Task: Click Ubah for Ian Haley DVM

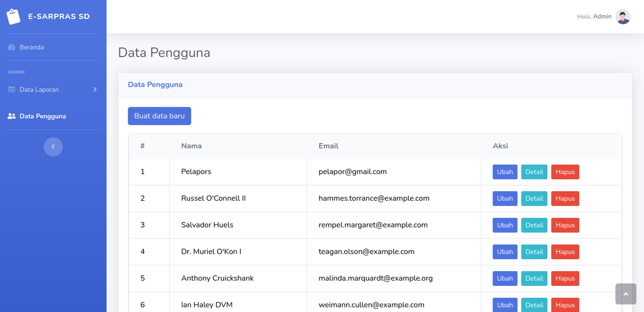Action: (505, 305)
